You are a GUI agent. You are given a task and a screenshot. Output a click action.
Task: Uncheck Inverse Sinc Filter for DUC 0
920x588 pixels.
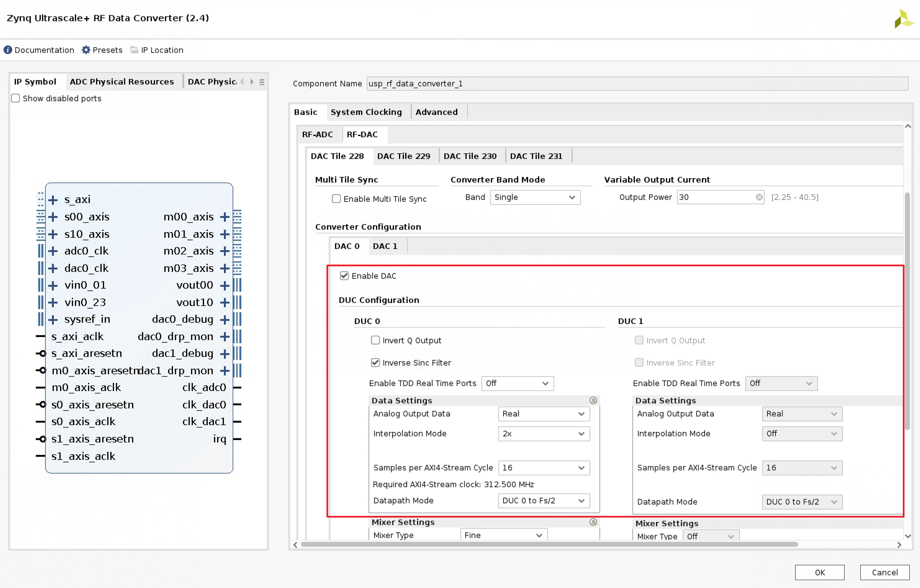375,362
